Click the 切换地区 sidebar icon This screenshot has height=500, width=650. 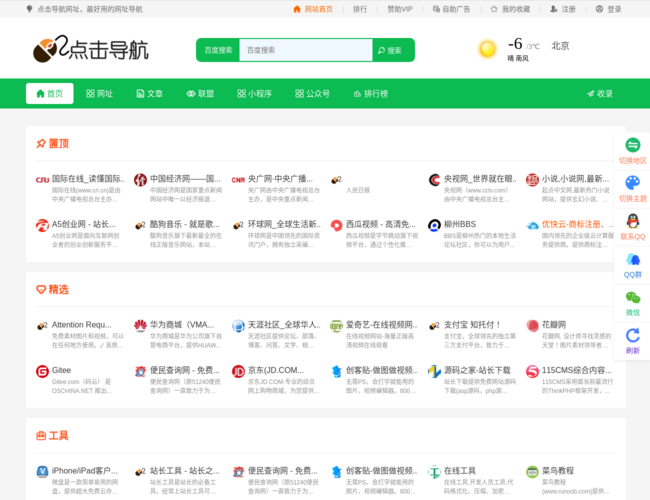tap(633, 145)
